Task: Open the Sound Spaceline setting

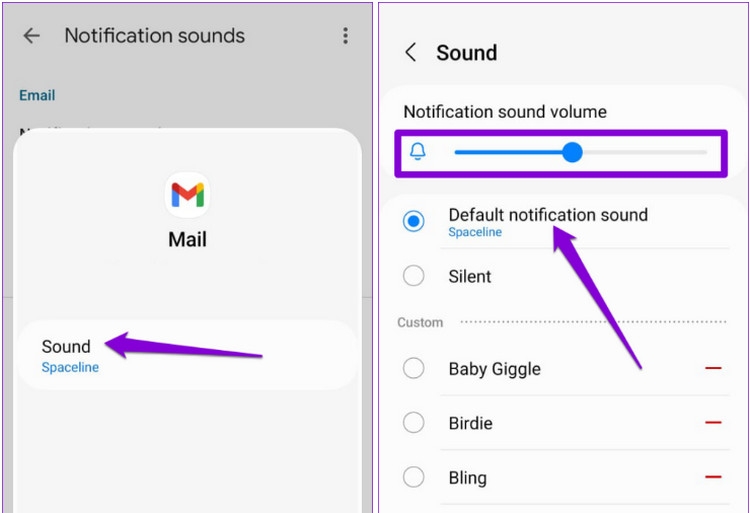Action: (x=188, y=355)
